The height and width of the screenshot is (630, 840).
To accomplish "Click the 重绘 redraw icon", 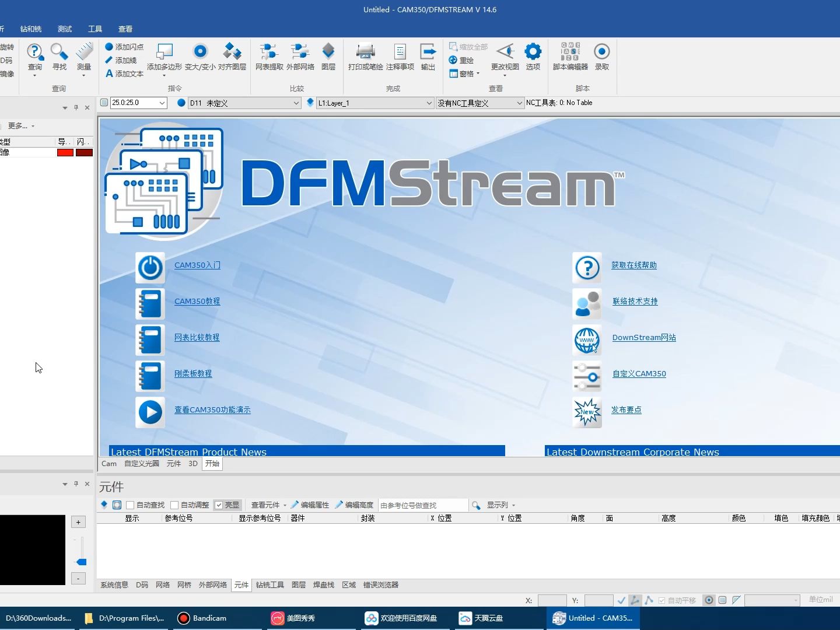I will (x=453, y=60).
